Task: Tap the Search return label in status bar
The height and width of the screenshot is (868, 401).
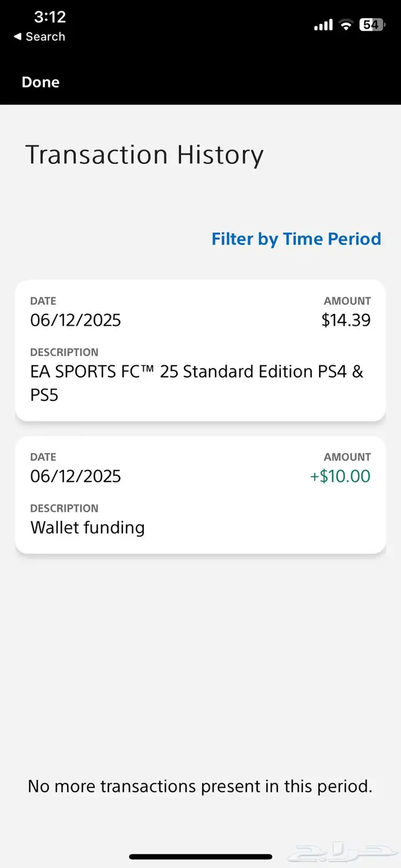Action: pos(45,37)
